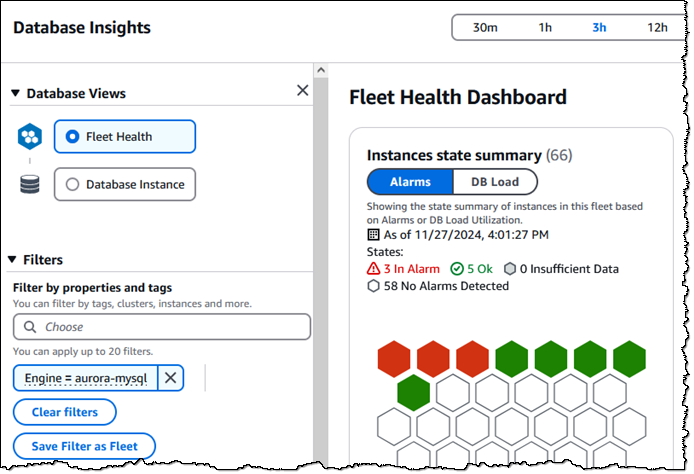The width and height of the screenshot is (694, 474).
Task: Click the red In Alarm warning triangle icon
Action: point(373,269)
